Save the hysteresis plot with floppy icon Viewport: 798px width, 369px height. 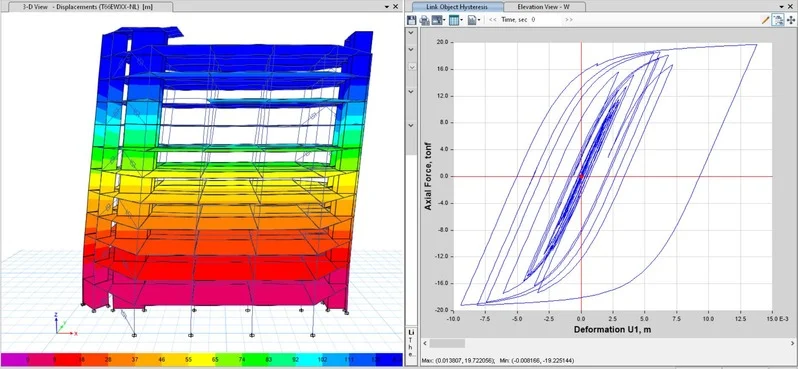point(411,20)
